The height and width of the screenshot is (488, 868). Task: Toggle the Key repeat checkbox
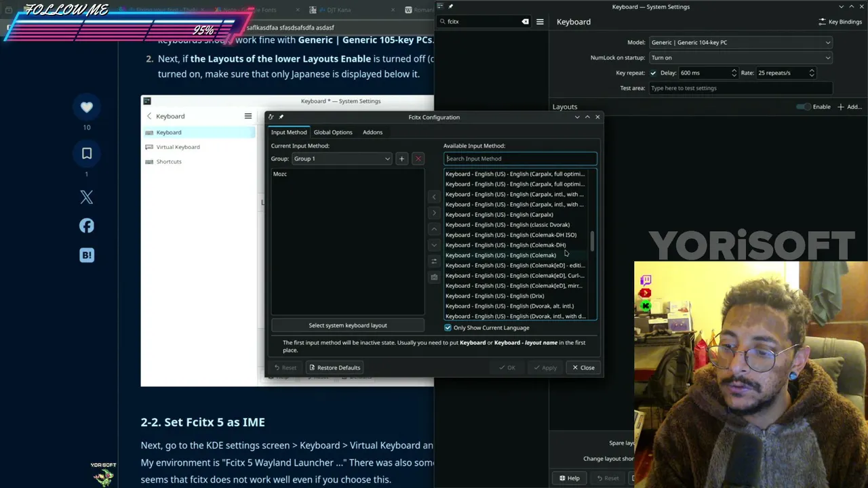coord(653,73)
